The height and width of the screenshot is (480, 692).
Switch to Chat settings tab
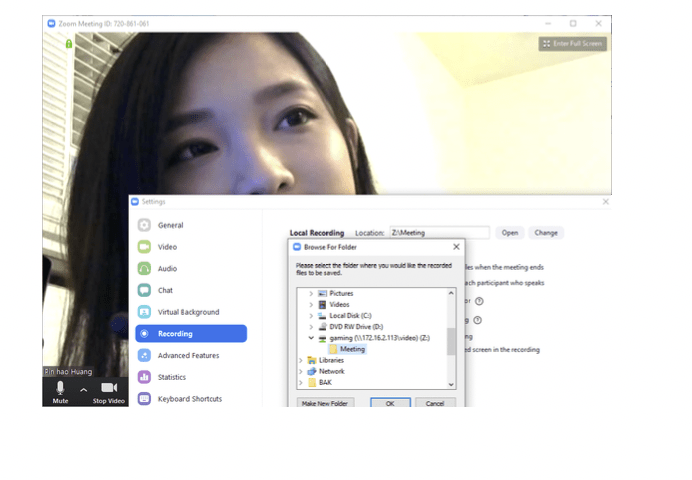coord(165,290)
